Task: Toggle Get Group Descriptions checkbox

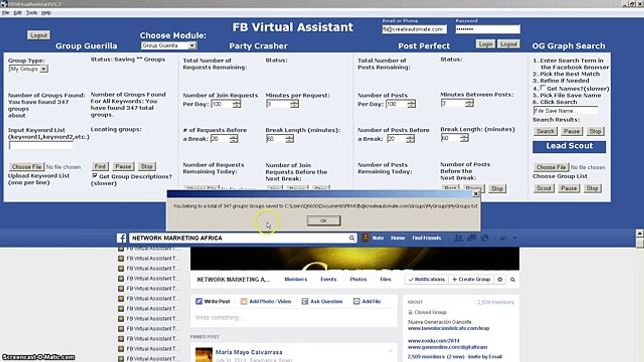Action: pyautogui.click(x=95, y=176)
